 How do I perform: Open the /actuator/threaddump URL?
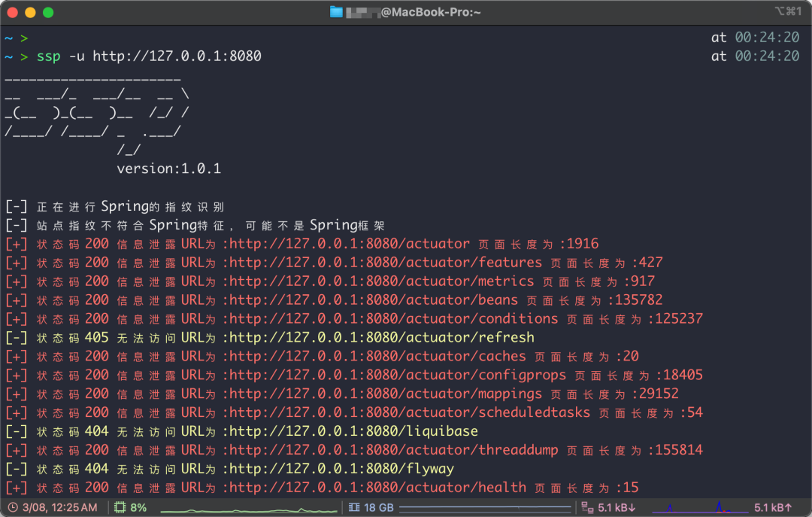[393, 450]
